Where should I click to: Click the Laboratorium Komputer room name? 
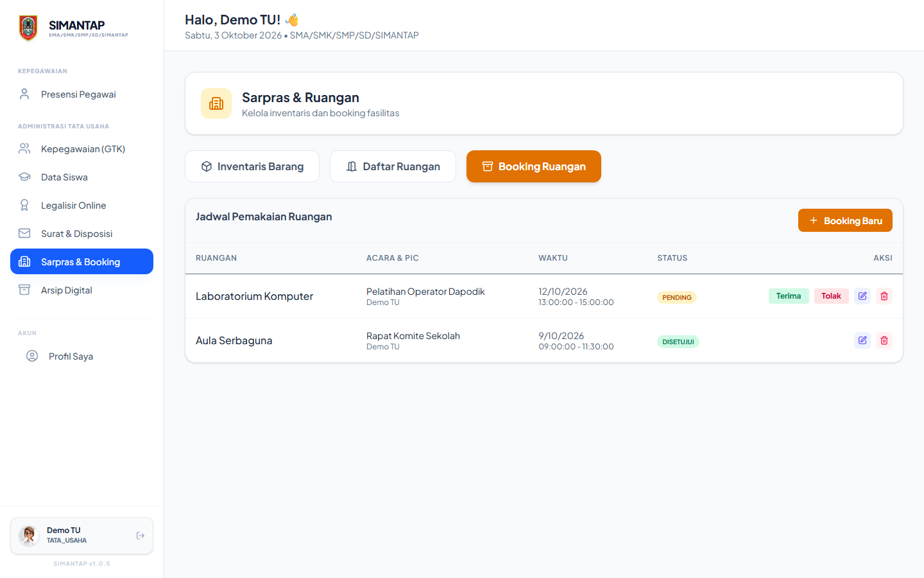coord(255,296)
